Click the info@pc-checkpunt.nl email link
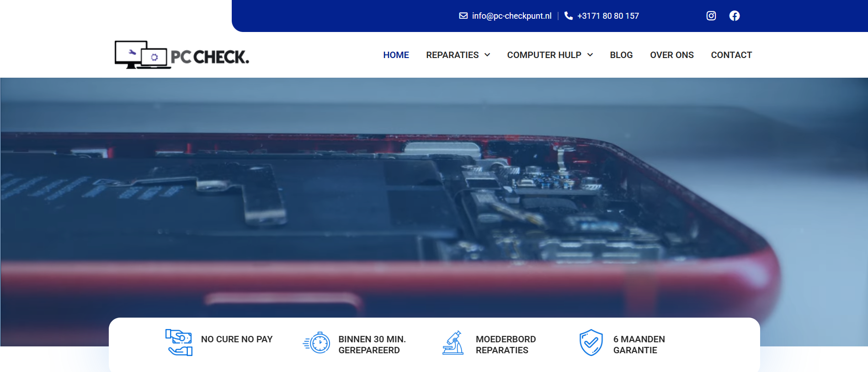The image size is (868, 372). tap(511, 16)
